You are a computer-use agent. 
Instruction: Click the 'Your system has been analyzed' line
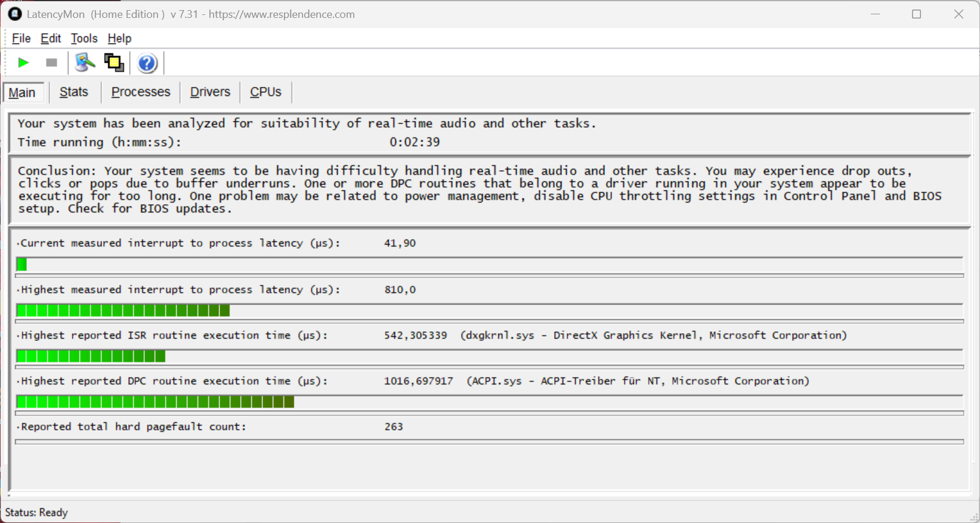(x=307, y=124)
